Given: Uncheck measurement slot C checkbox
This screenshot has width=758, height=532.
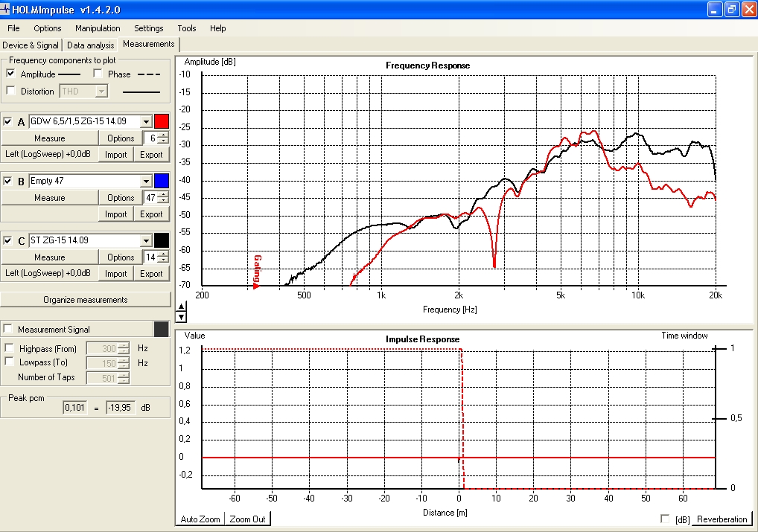Looking at the screenshot, I should (x=7, y=240).
